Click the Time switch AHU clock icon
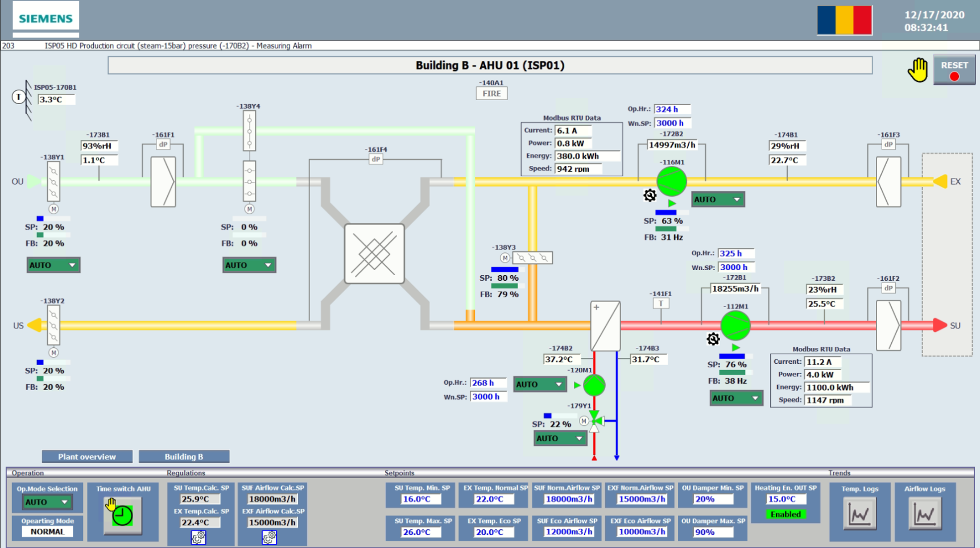The height and width of the screenshot is (548, 980). click(x=122, y=515)
